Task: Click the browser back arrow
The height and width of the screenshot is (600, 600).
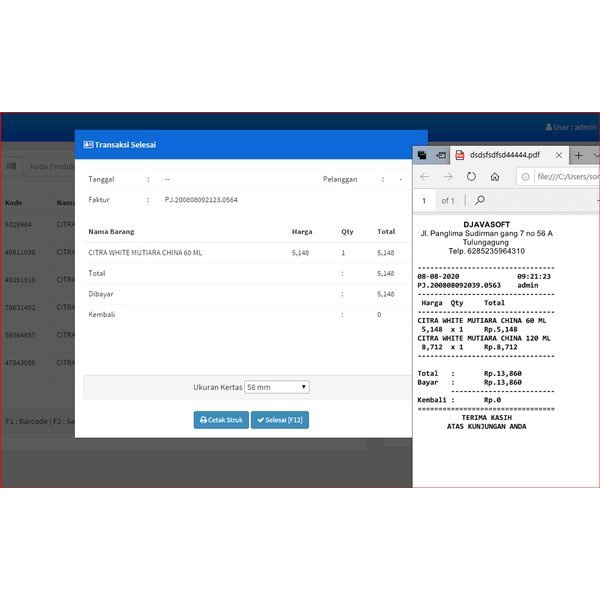Action: pos(424,177)
